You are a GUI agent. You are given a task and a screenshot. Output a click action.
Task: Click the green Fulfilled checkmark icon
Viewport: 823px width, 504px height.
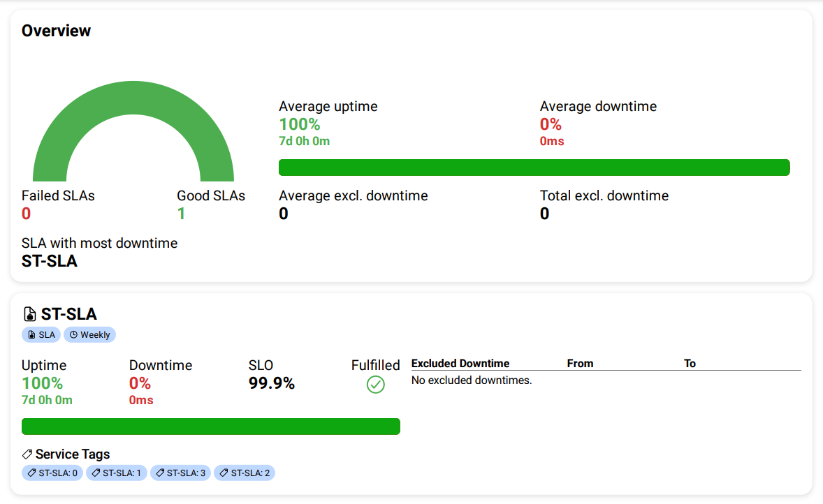click(x=376, y=385)
